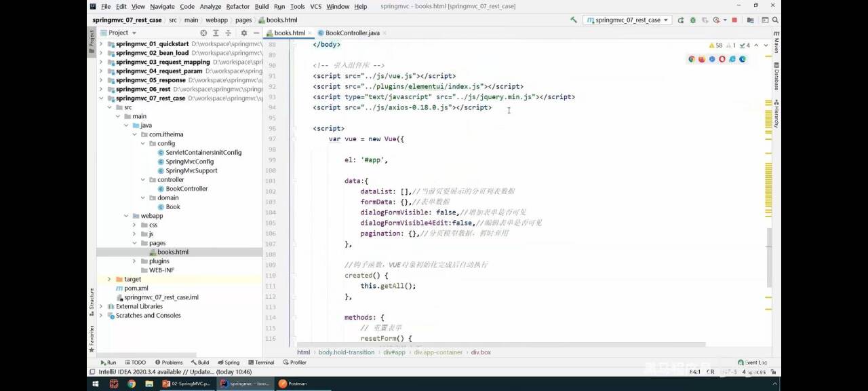Open the page in the Safari browser icon
This screenshot has height=391, width=868.
[x=712, y=59]
